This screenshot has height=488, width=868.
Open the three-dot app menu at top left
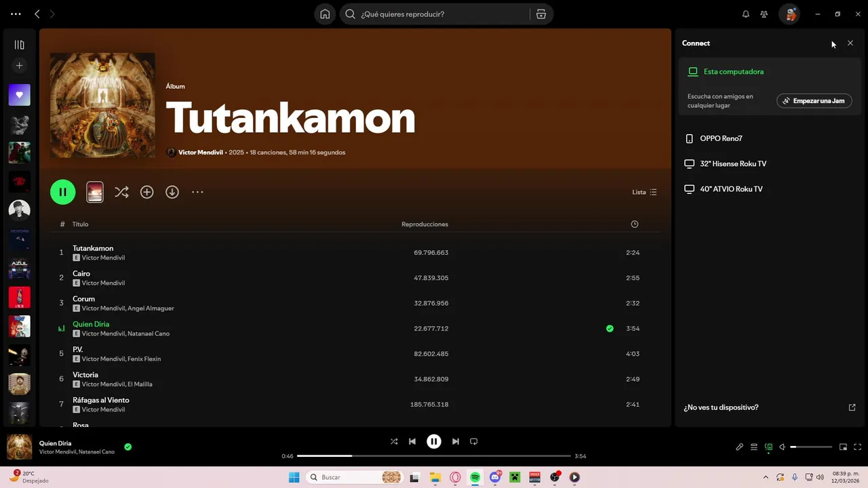(16, 14)
